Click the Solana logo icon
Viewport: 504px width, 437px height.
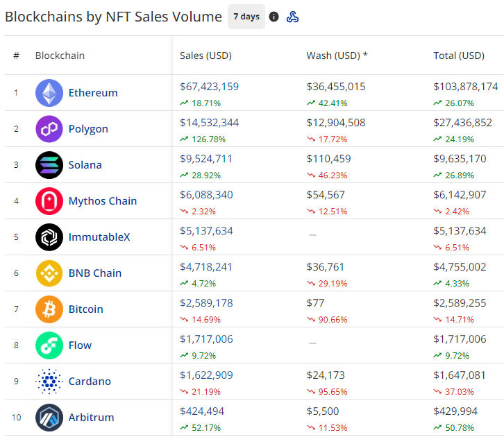pyautogui.click(x=49, y=165)
